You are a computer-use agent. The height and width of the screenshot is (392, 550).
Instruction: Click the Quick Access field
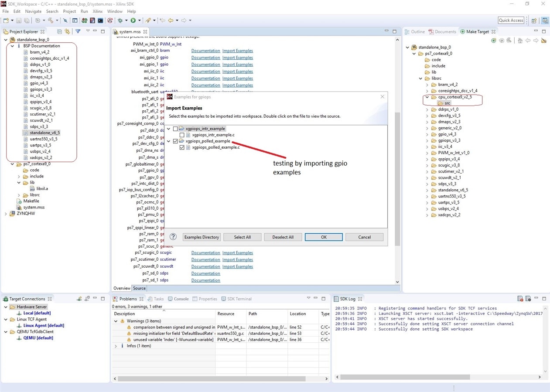click(x=511, y=20)
